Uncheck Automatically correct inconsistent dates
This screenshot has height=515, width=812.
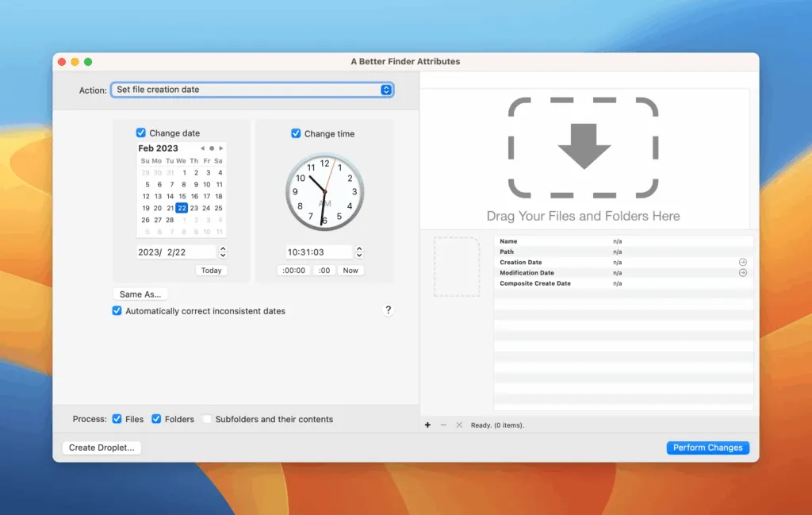(117, 311)
